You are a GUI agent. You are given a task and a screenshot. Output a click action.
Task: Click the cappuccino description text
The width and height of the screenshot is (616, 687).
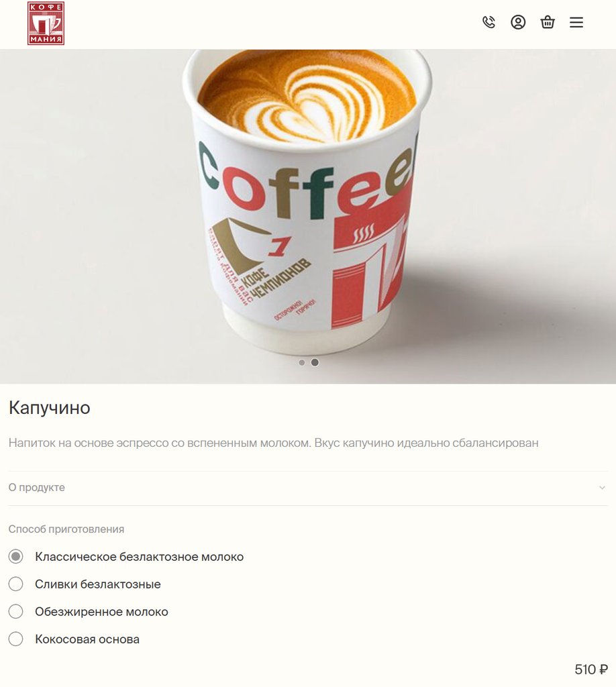(273, 443)
